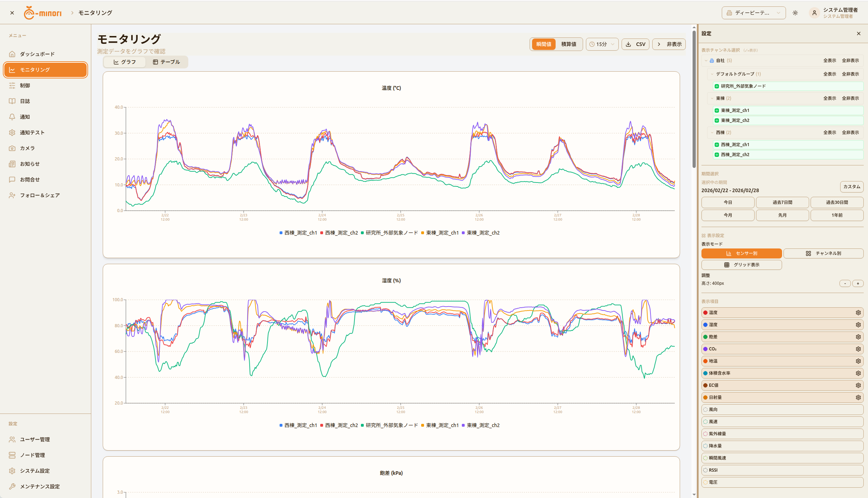The height and width of the screenshot is (498, 868).
Task: Download data with the CSV button
Action: pos(635,44)
